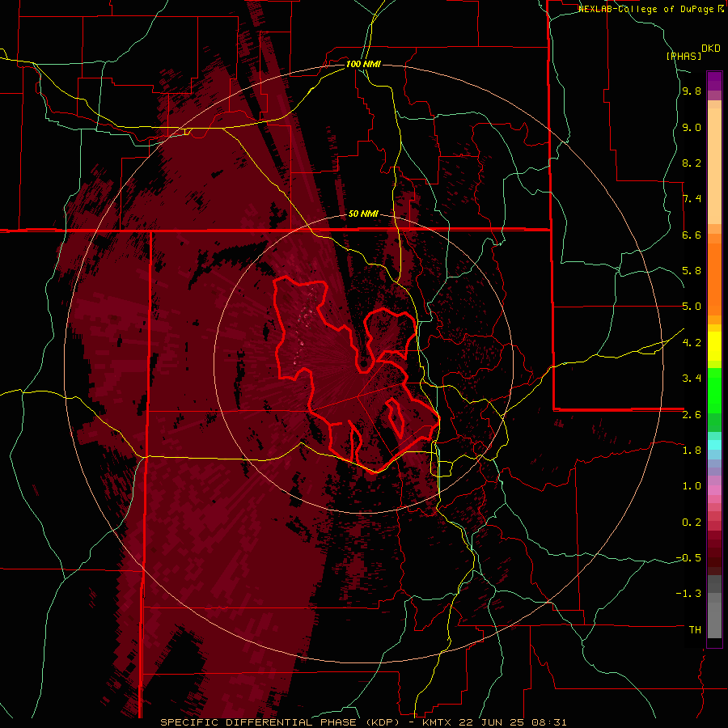The image size is (728, 728).
Task: Click the 0.2 scale value
Action: tap(692, 523)
